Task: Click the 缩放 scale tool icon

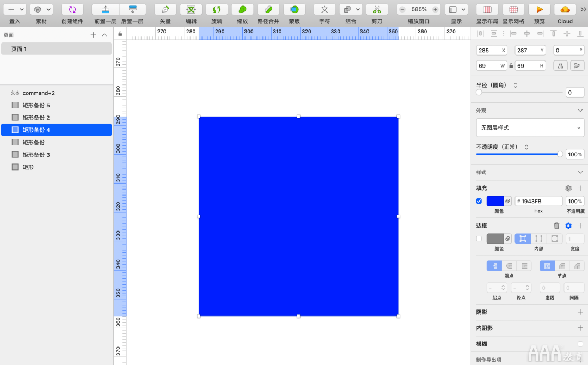Action: 243,9
